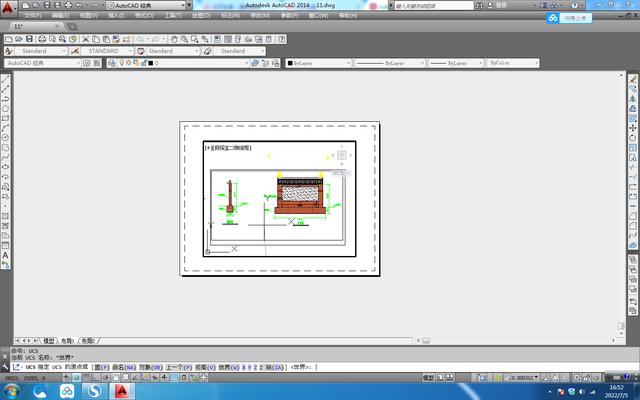Open the AutoCAD icon in the taskbar

[122, 391]
